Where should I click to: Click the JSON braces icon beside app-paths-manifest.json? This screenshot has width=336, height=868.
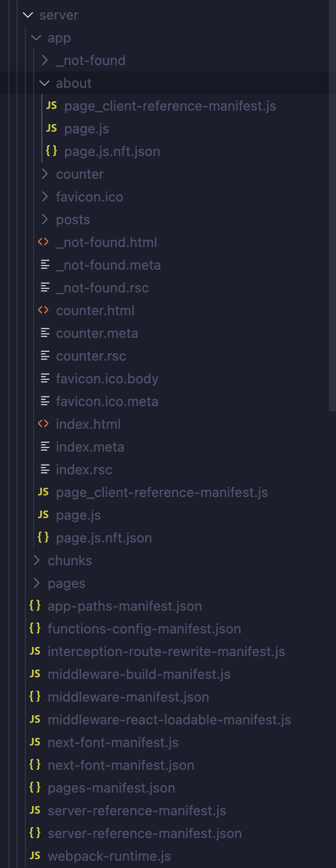click(x=35, y=606)
